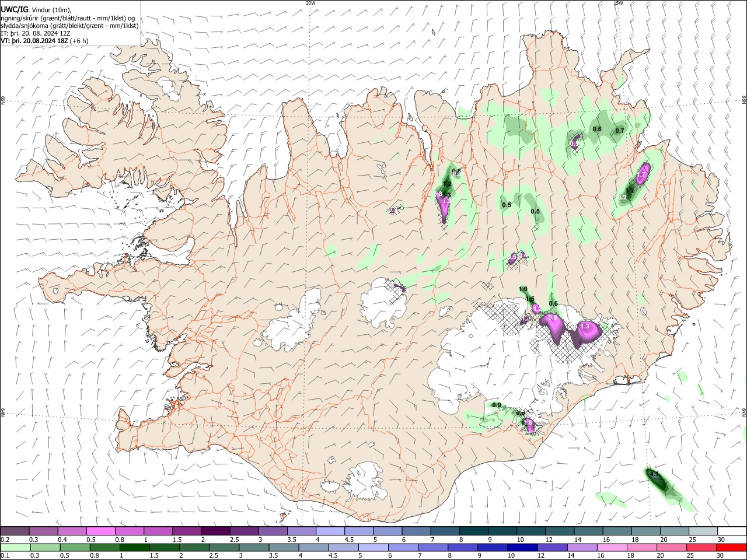Image resolution: width=747 pixels, height=560 pixels.
Task: Select lower legend swatch between 14 and 16
Action: 582,548
